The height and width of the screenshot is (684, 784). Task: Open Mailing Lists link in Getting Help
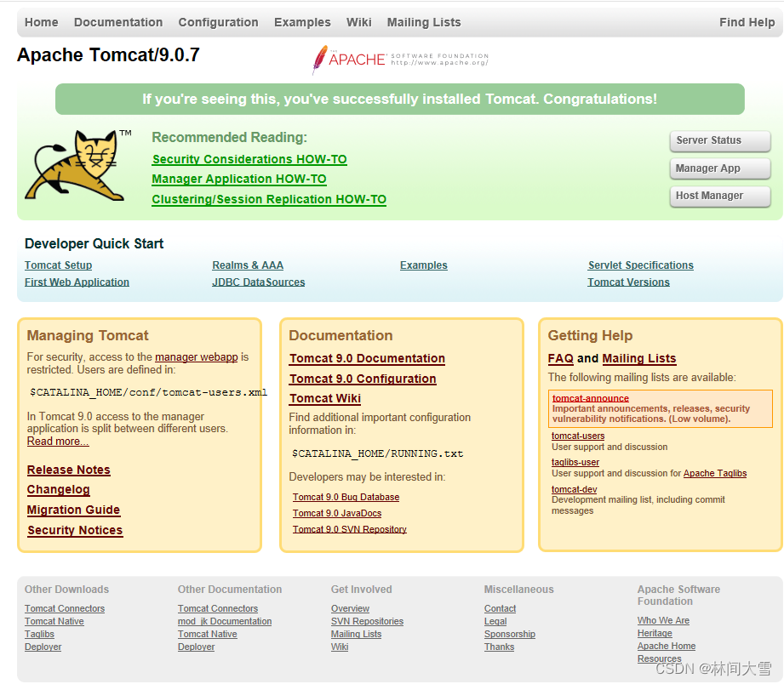[x=639, y=359]
